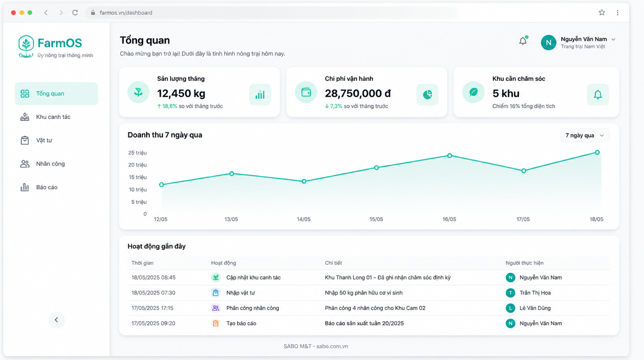Click the leaf icon on Khu cần chăm sóc
Image resolution: width=644 pixels, height=360 pixels.
pos(473,92)
